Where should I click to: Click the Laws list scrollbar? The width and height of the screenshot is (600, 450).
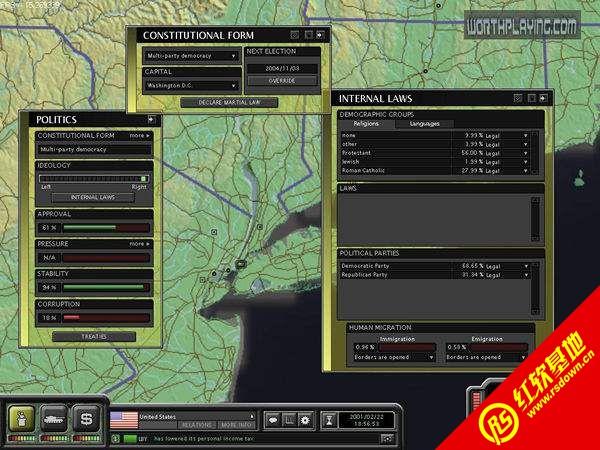[536, 219]
